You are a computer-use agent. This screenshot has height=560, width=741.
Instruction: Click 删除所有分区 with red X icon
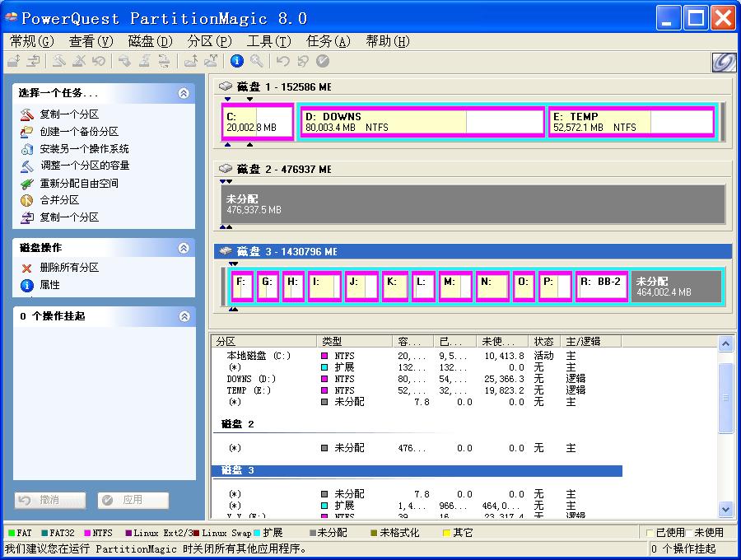click(59, 268)
